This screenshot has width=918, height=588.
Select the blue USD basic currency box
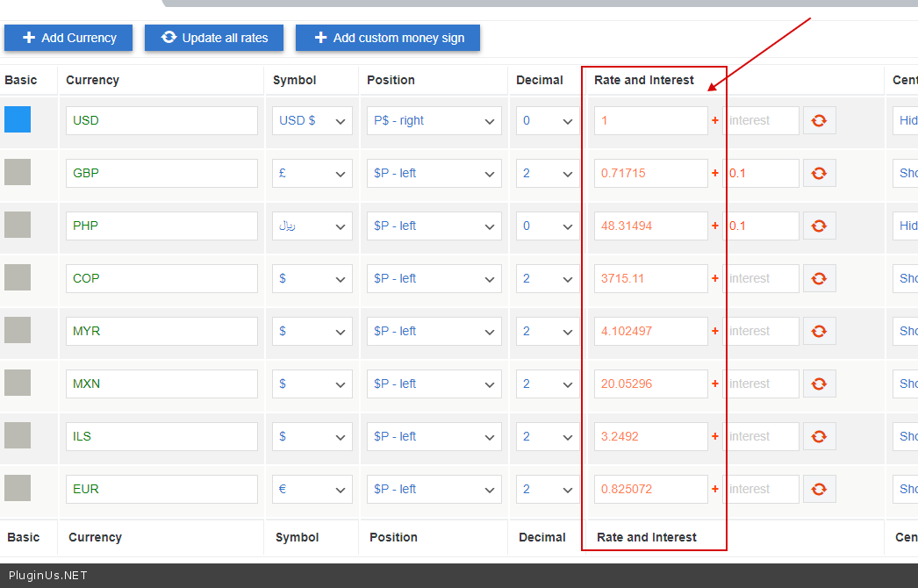[x=18, y=119]
